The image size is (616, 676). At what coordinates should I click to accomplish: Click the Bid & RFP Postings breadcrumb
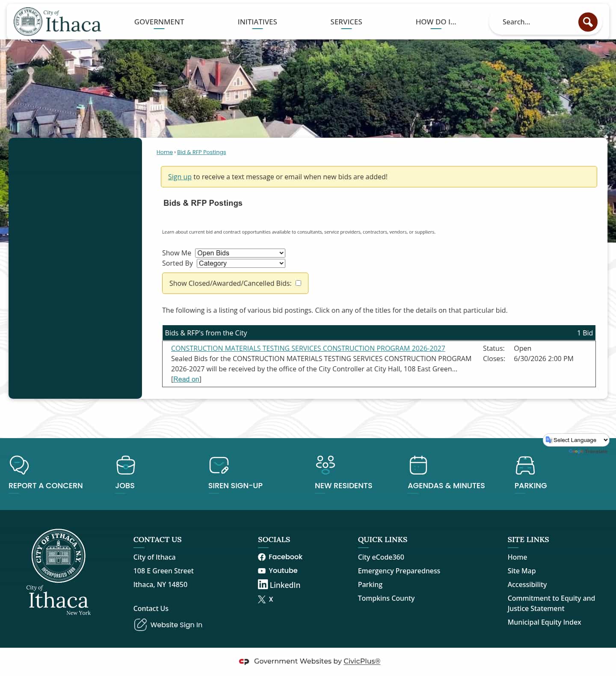click(x=201, y=152)
